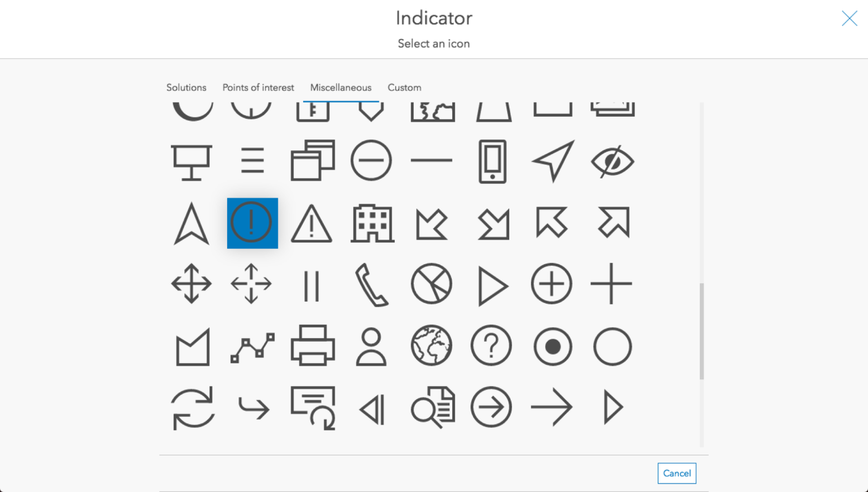The height and width of the screenshot is (492, 868).
Task: Select the question mark circle icon
Action: (x=491, y=345)
